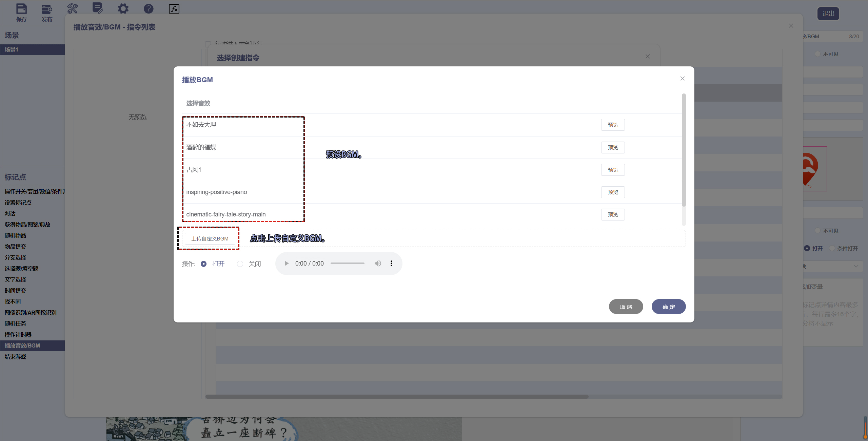Click the notes edit icon

(x=98, y=8)
